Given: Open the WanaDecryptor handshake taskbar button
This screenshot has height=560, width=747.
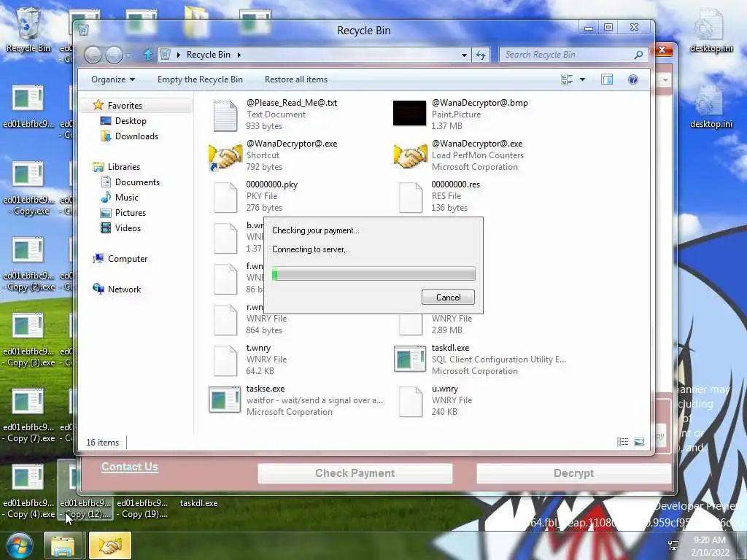Looking at the screenshot, I should [x=109, y=545].
